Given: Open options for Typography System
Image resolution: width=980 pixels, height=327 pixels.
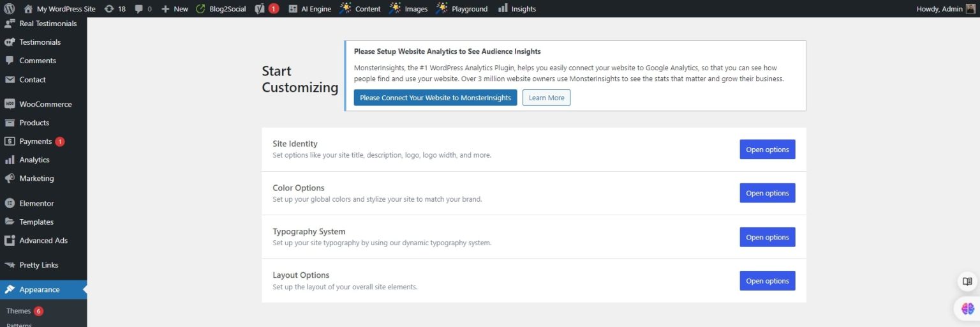Looking at the screenshot, I should click(x=767, y=237).
